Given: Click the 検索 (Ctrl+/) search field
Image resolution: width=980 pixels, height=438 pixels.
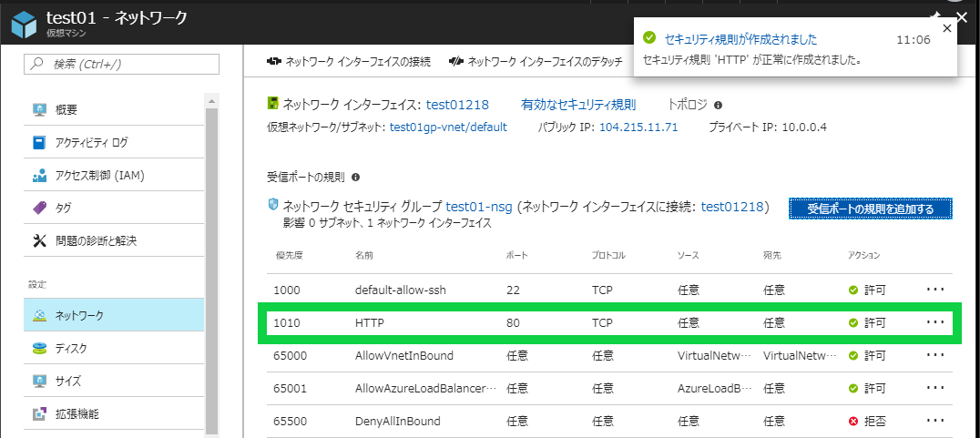Looking at the screenshot, I should tap(121, 64).
